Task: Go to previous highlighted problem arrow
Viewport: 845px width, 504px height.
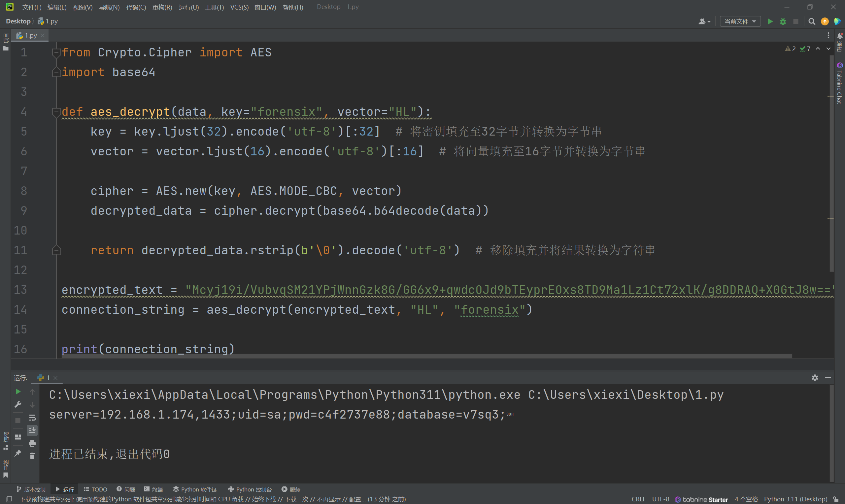Action: (x=818, y=49)
